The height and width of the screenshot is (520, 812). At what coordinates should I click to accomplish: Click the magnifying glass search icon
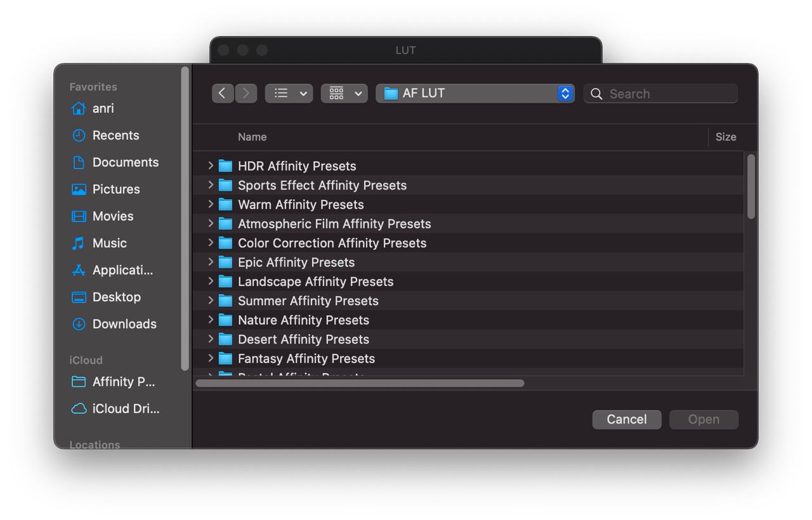click(596, 94)
